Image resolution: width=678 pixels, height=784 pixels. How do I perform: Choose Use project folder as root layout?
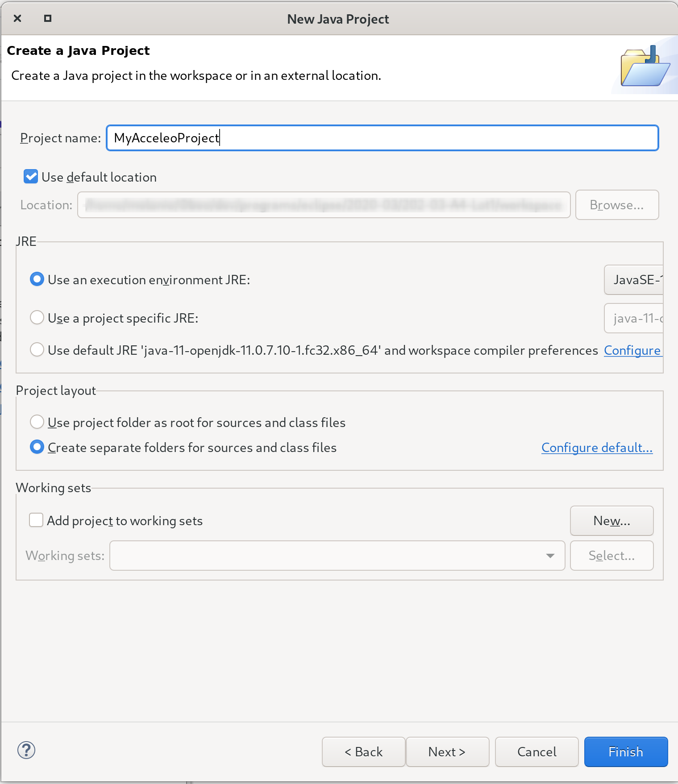37,422
